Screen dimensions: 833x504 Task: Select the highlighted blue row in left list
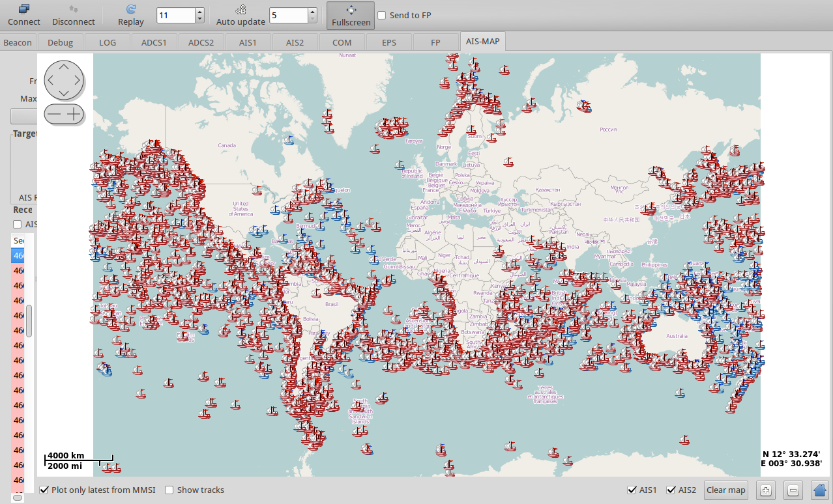point(18,255)
